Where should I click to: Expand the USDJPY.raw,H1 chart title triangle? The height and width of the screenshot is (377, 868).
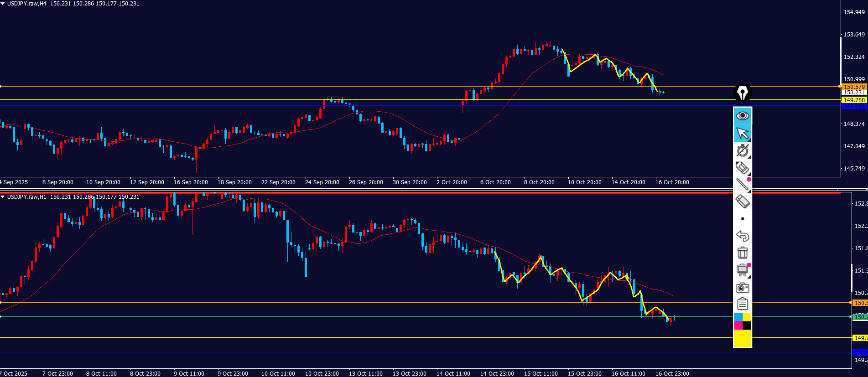[x=3, y=197]
